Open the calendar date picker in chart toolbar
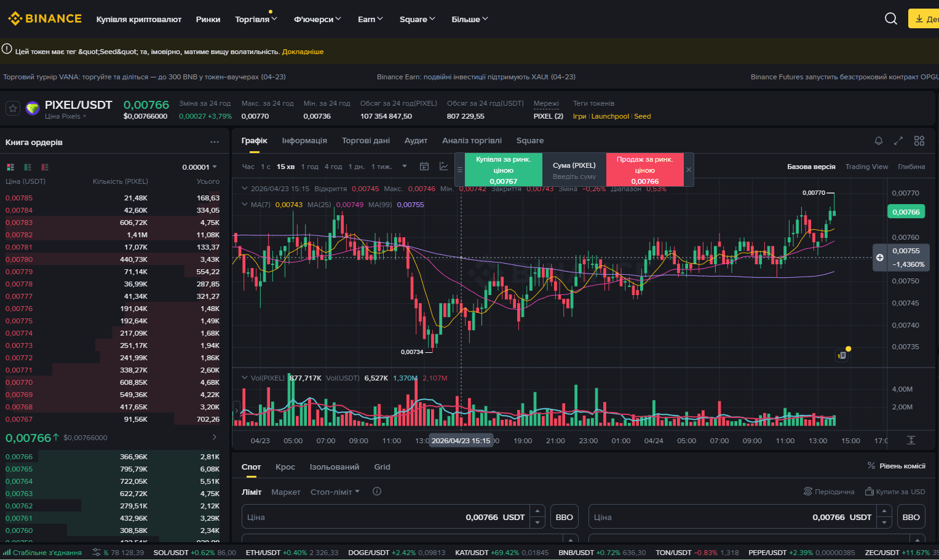The height and width of the screenshot is (560, 939). tap(424, 167)
